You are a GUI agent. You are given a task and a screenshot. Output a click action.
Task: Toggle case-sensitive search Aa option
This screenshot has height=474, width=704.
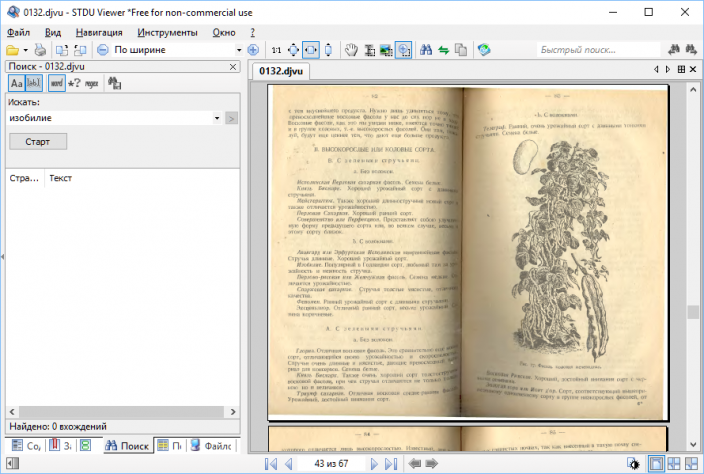tap(17, 83)
